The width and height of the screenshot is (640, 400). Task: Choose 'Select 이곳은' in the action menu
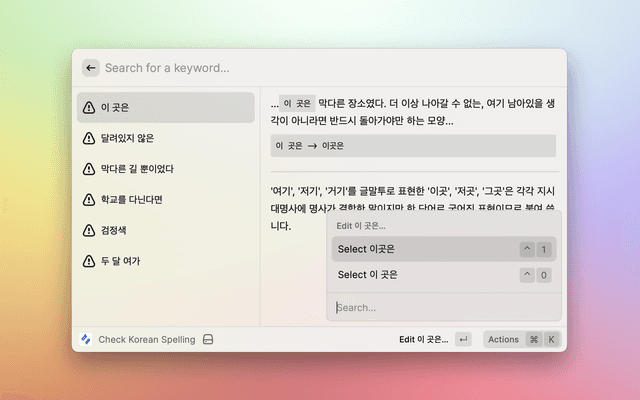click(420, 249)
